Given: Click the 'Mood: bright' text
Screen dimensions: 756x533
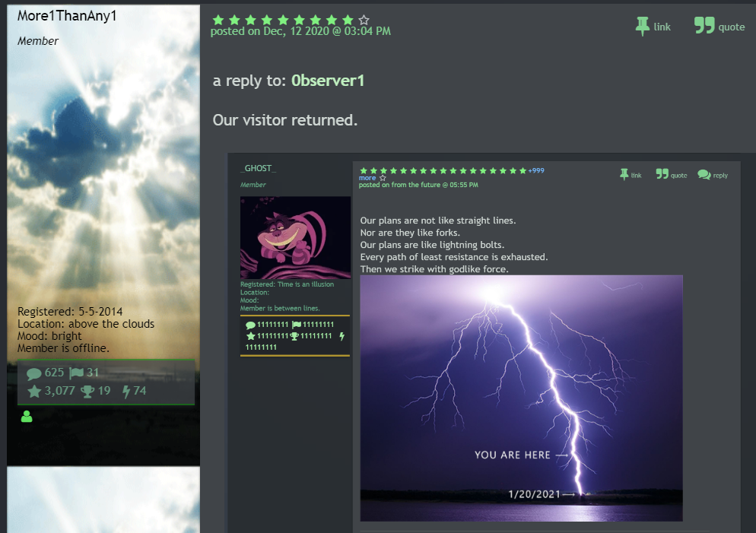Looking at the screenshot, I should point(49,336).
